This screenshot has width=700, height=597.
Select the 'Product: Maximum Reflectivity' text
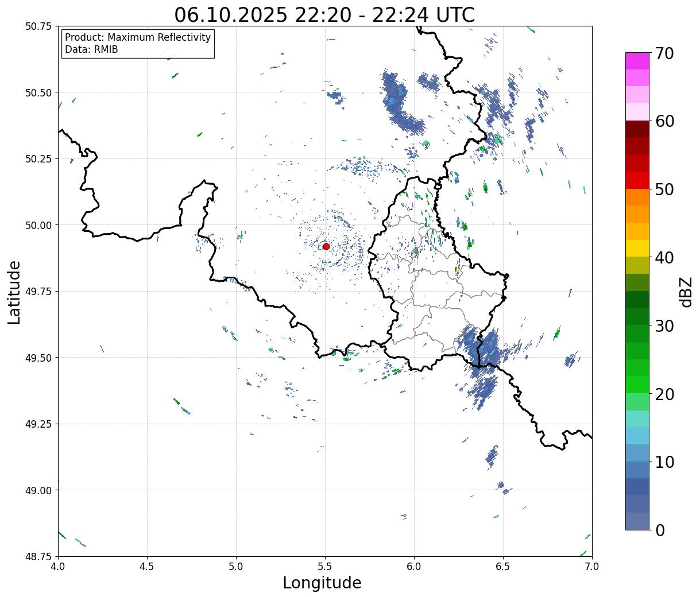[x=138, y=37]
